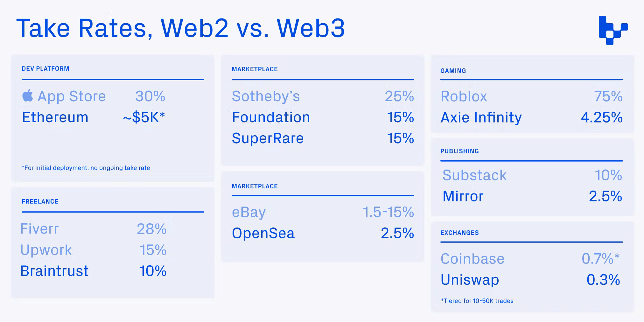Click the EXCHANGES section header

[x=459, y=233]
